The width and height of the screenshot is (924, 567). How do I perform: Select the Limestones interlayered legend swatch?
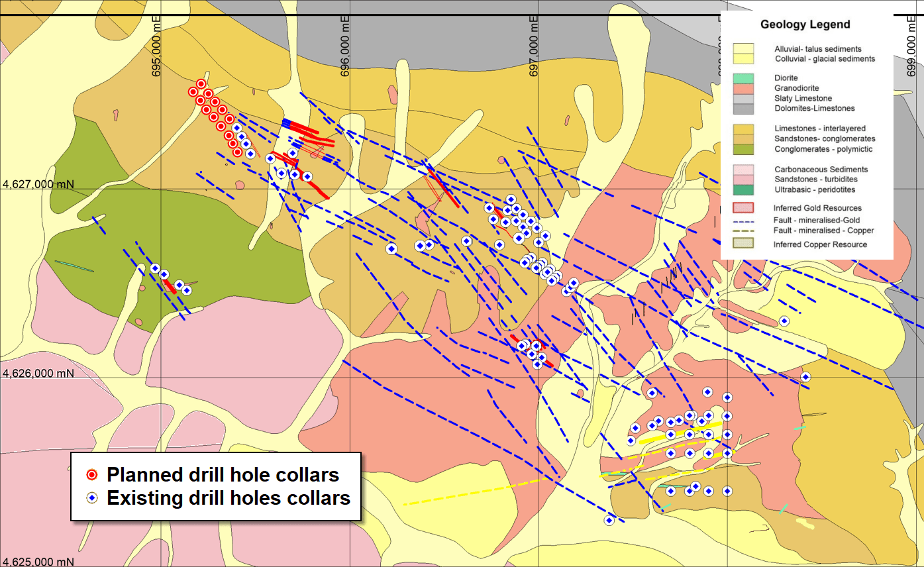click(x=743, y=129)
